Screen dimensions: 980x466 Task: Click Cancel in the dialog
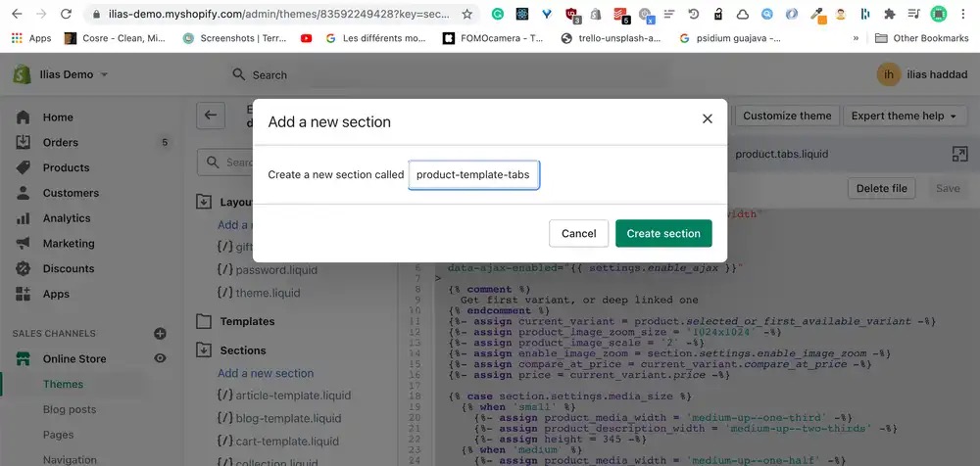tap(579, 233)
